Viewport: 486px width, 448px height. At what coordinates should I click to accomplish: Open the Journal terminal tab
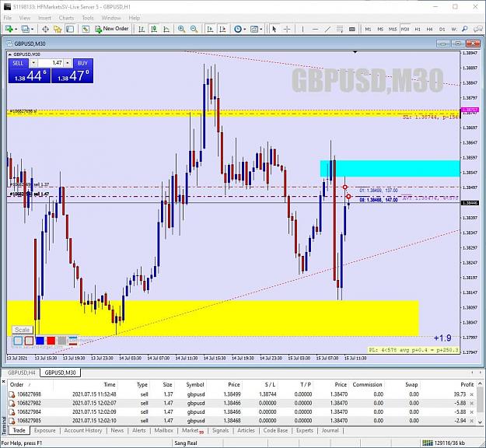point(330,430)
